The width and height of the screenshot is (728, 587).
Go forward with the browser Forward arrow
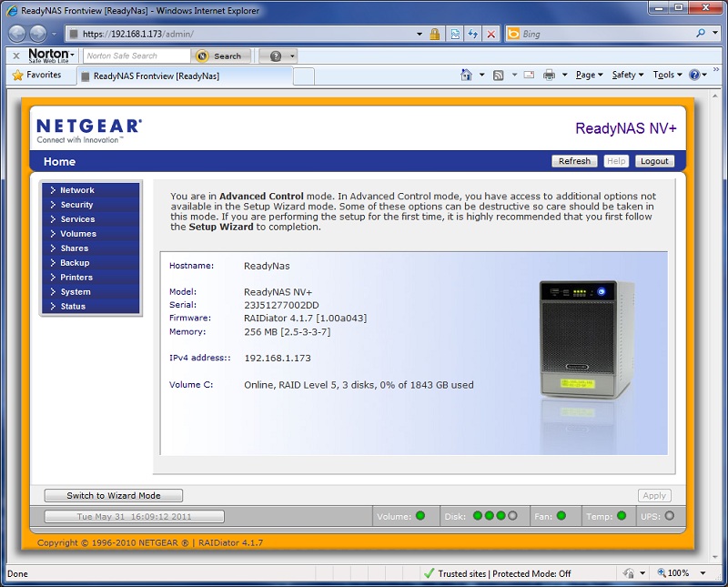[x=38, y=34]
